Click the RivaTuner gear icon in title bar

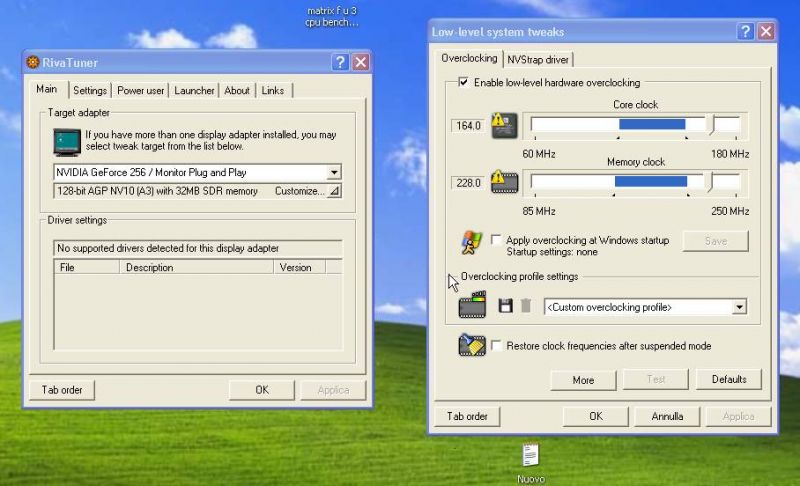[x=33, y=62]
